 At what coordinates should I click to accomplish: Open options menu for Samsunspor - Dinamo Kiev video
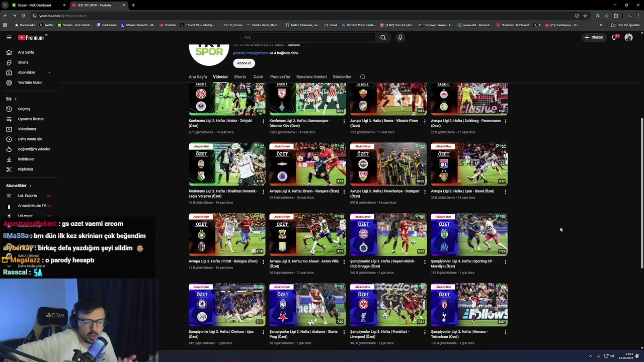344,121
